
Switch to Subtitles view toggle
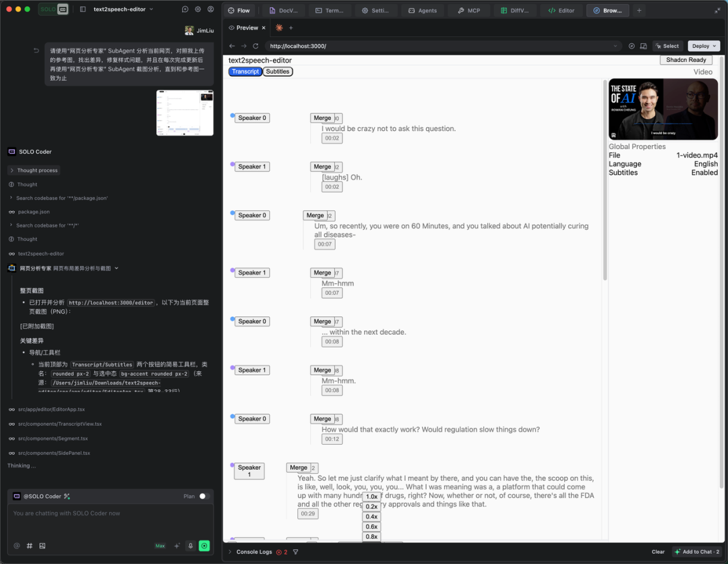(x=277, y=72)
